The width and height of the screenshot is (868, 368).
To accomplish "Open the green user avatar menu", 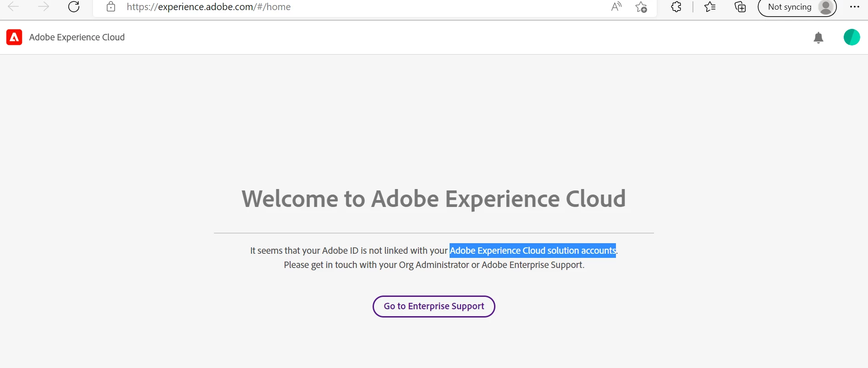I will (x=852, y=37).
